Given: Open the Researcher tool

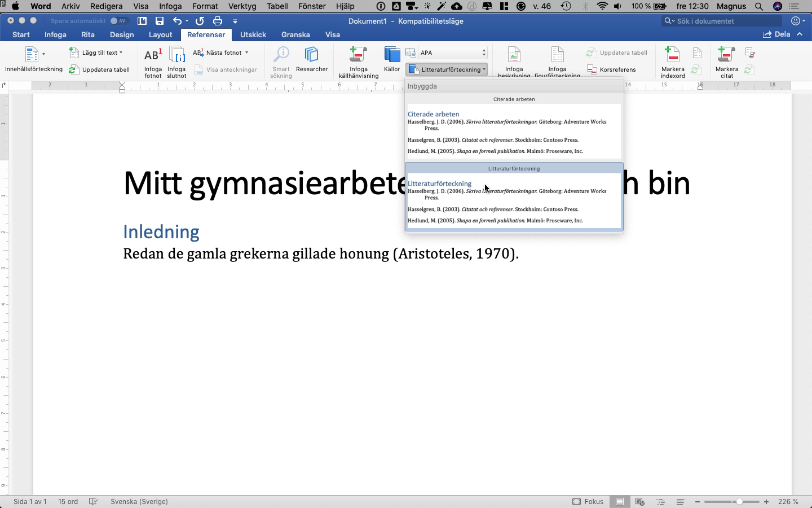Looking at the screenshot, I should (312, 59).
